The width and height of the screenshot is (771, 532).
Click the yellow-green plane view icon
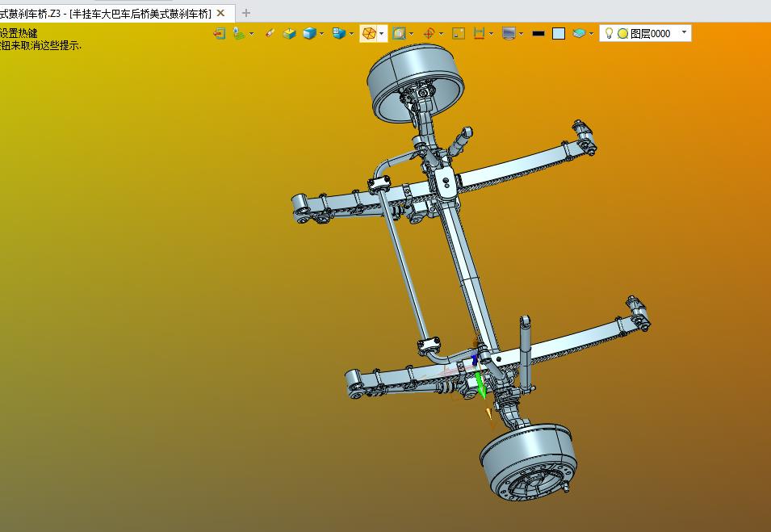coord(290,33)
